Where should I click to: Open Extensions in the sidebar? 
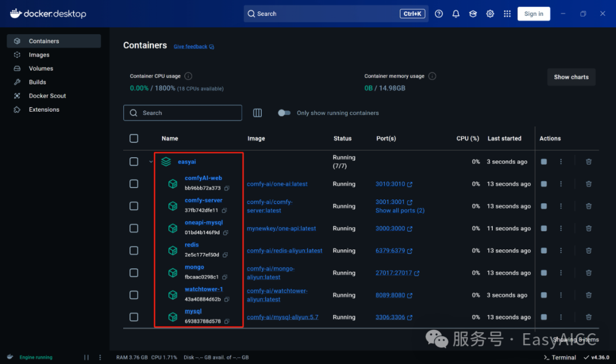[54, 109]
